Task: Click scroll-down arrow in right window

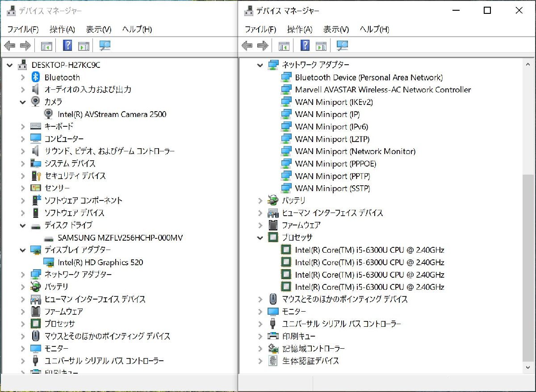Action: tap(528, 367)
